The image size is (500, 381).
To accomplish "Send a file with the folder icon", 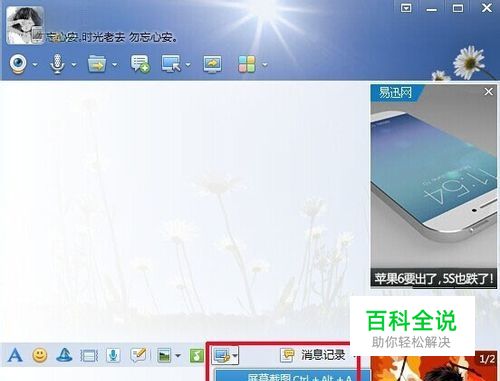I will (x=97, y=64).
